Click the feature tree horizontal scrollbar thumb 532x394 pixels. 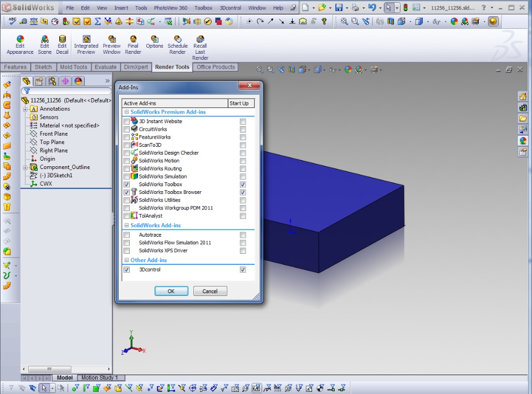tap(49, 369)
